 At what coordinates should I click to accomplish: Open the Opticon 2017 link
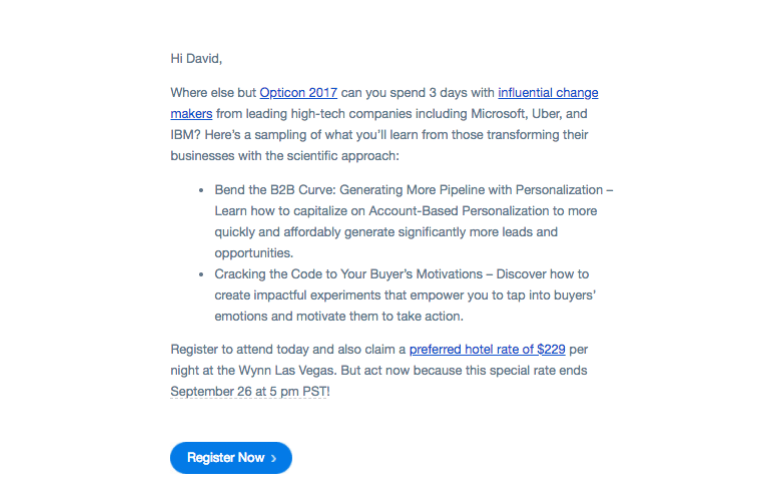(x=298, y=93)
